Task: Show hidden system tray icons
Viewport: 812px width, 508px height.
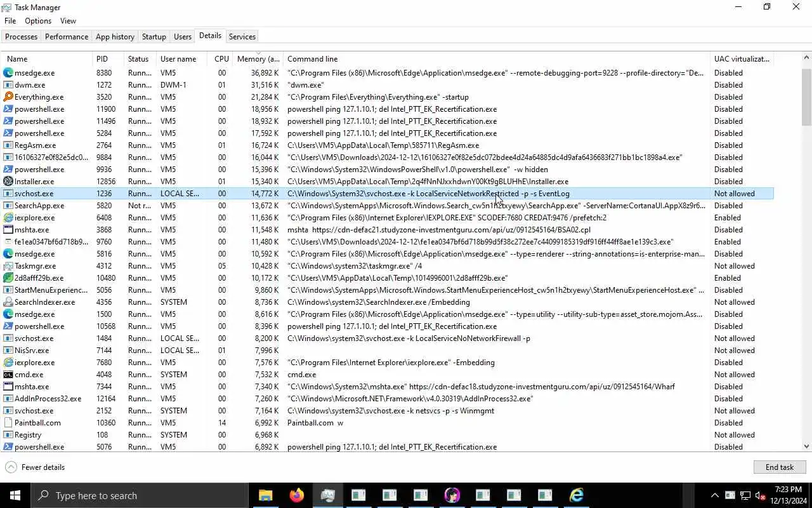Action: click(715, 495)
